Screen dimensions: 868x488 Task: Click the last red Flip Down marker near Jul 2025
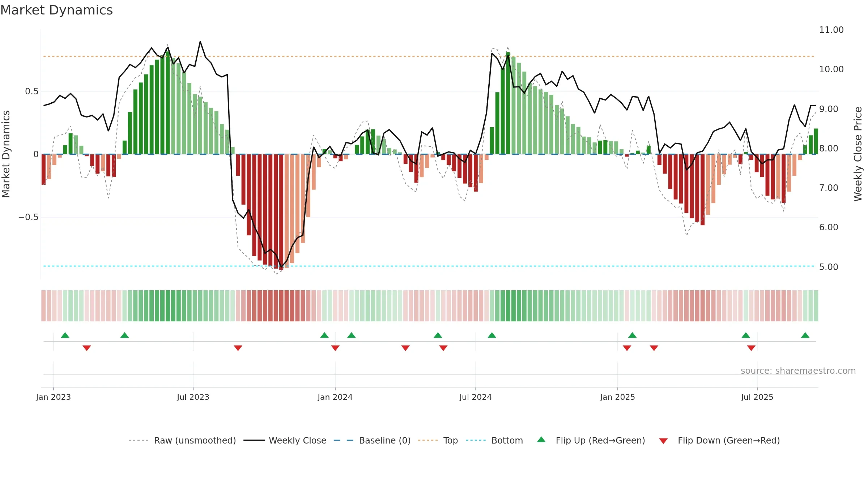pyautogui.click(x=751, y=348)
